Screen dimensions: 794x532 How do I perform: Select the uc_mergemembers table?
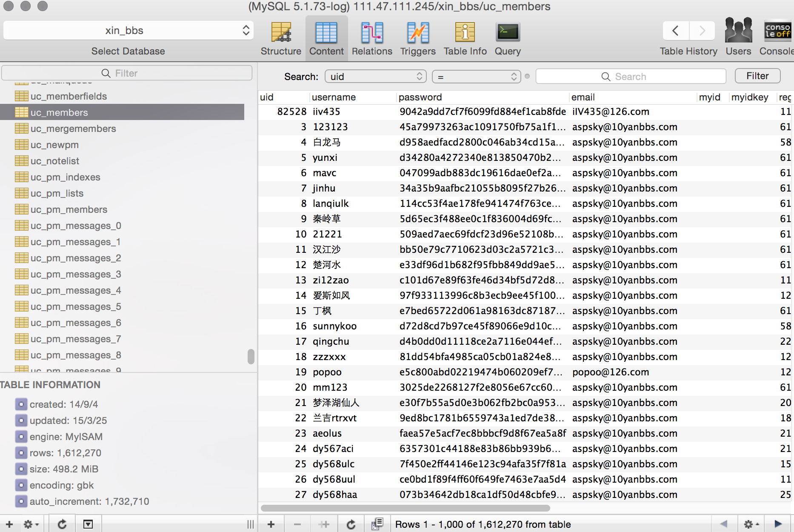pyautogui.click(x=123, y=129)
